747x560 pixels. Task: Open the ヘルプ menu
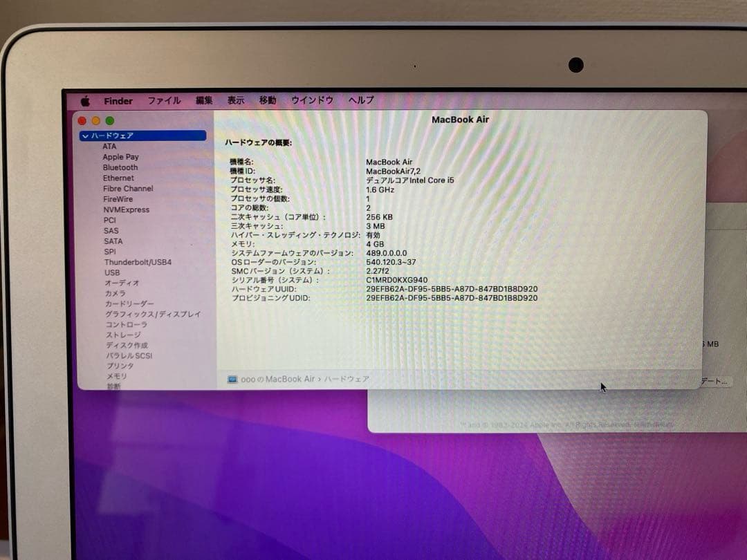click(360, 100)
